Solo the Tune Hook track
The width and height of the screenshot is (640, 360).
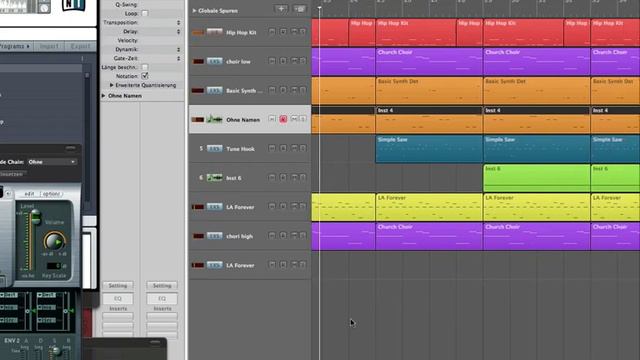[x=302, y=148]
